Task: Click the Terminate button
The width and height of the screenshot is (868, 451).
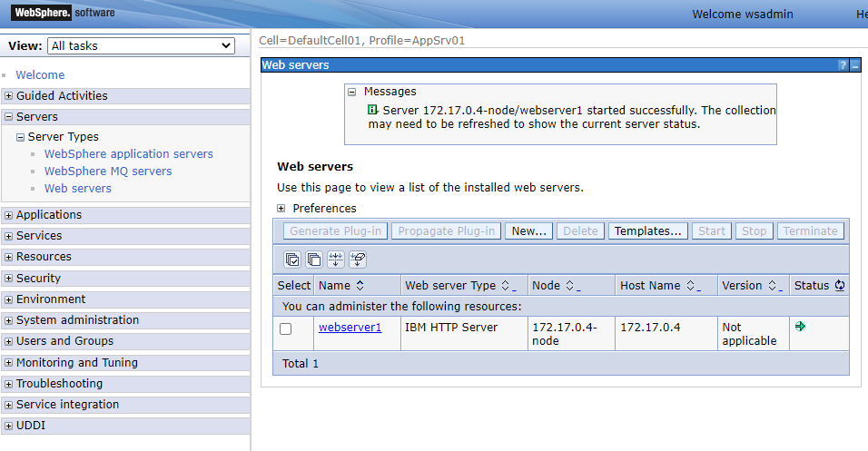Action: pyautogui.click(x=810, y=230)
